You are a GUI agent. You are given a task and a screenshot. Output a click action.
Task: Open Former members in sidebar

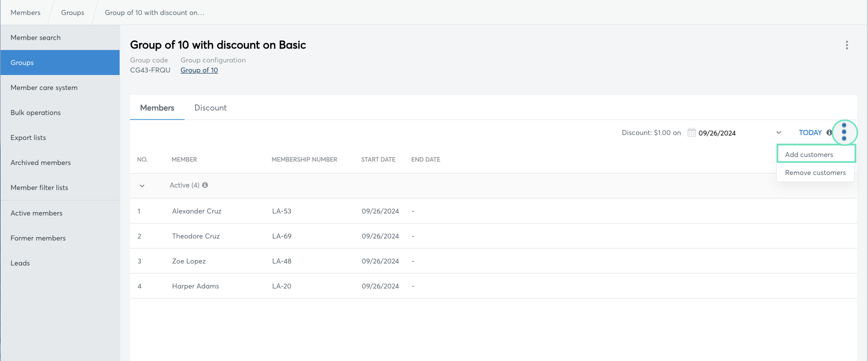pos(60,238)
